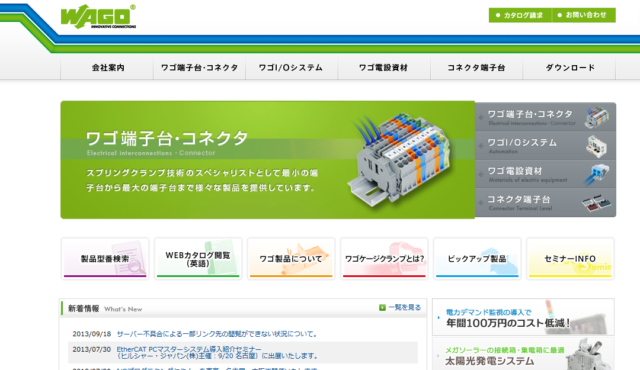Open the カタログ請求 button
The height and width of the screenshot is (370, 640).
[520, 15]
